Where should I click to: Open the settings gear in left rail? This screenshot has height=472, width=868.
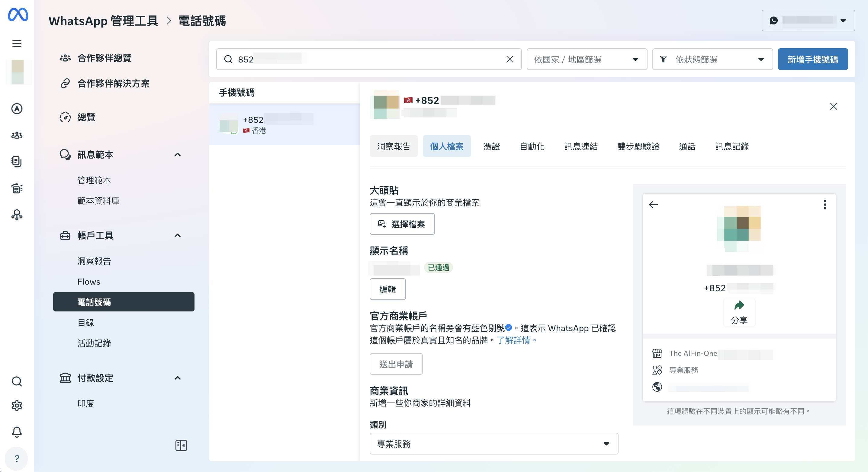click(x=17, y=405)
